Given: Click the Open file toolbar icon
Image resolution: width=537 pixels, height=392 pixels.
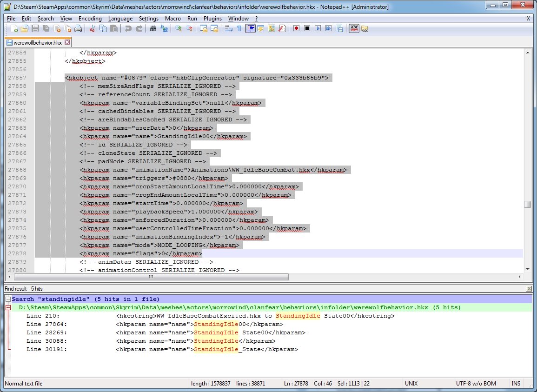Looking at the screenshot, I should pos(24,29).
